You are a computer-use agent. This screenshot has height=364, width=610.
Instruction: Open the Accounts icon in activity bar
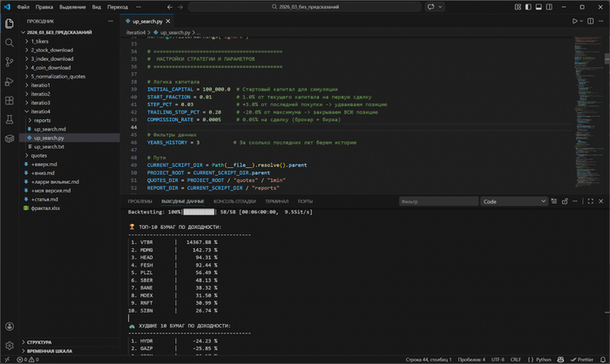pyautogui.click(x=10, y=327)
